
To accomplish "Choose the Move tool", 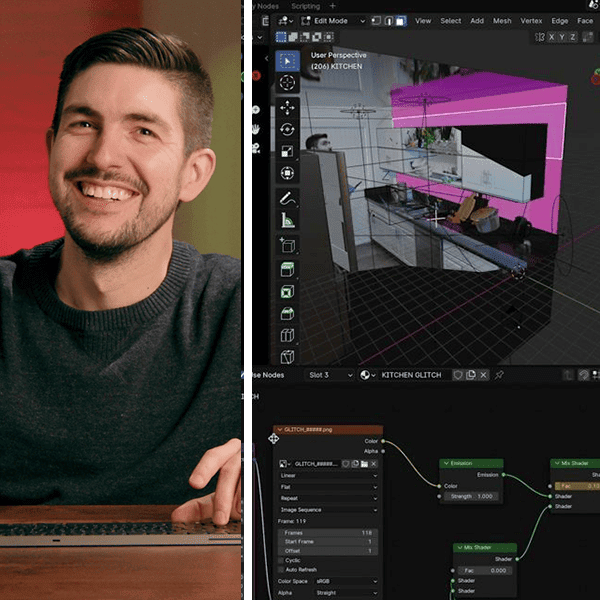I will click(287, 108).
